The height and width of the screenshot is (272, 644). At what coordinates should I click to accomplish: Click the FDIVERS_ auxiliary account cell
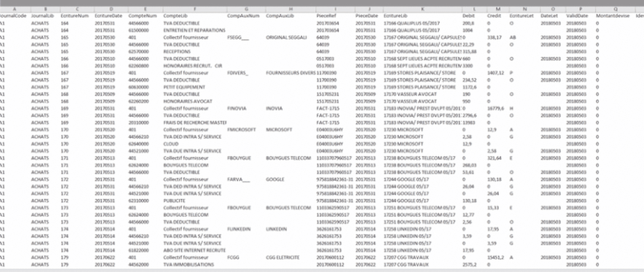pyautogui.click(x=237, y=73)
